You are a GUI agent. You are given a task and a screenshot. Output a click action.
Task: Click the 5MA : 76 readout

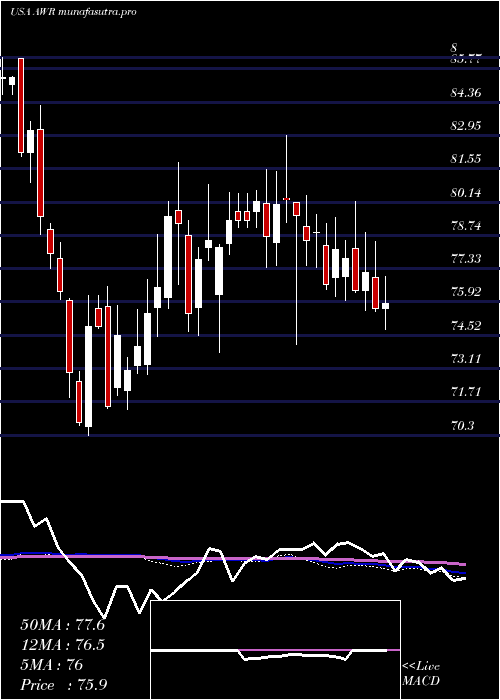point(52,665)
